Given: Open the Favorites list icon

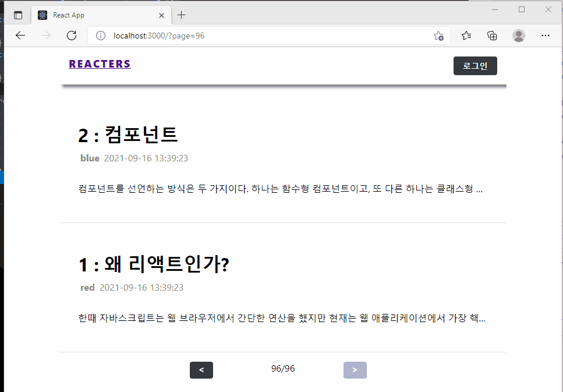Looking at the screenshot, I should coord(466,35).
